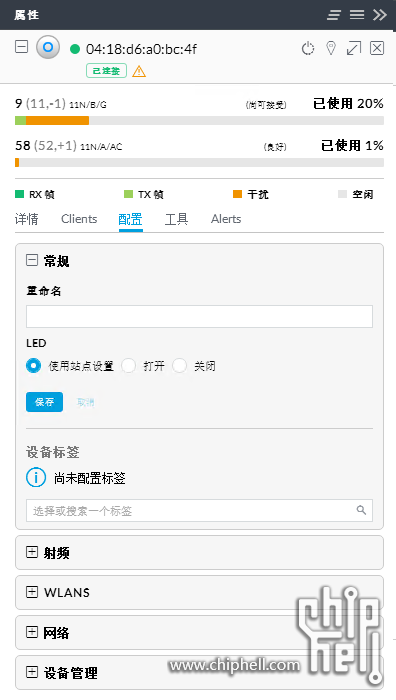Click the blue 保存 button

pos(44,402)
